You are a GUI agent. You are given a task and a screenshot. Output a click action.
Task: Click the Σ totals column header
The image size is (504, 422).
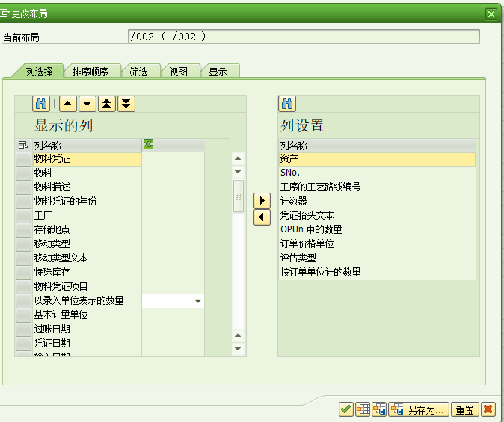[x=148, y=145]
